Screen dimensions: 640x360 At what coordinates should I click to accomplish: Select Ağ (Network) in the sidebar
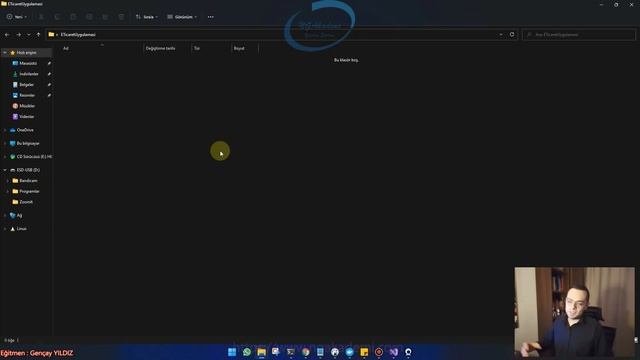tap(19, 215)
